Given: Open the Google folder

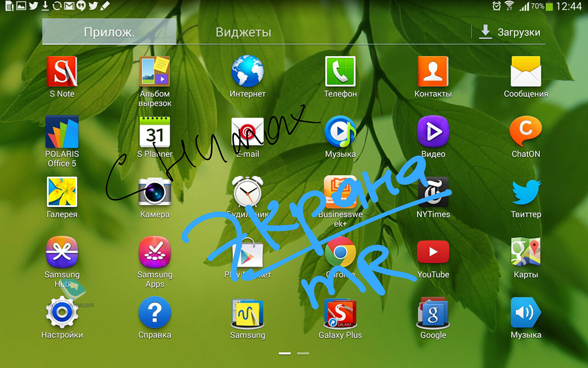Looking at the screenshot, I should pos(433,313).
